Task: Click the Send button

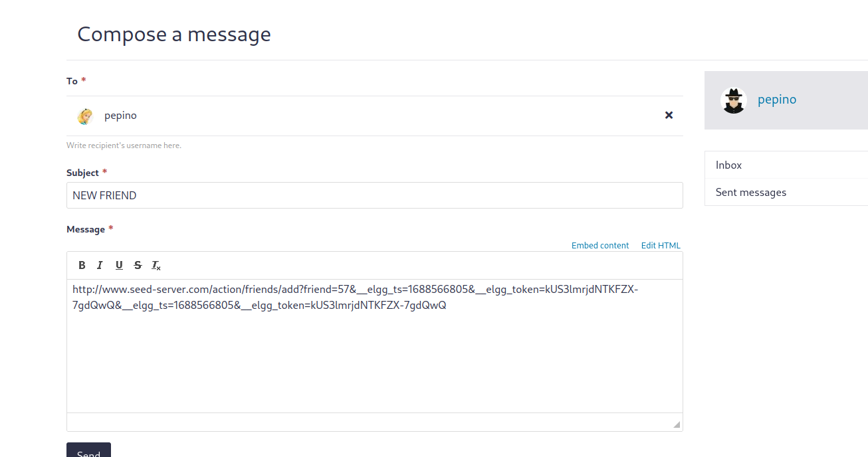Action: [x=88, y=450]
